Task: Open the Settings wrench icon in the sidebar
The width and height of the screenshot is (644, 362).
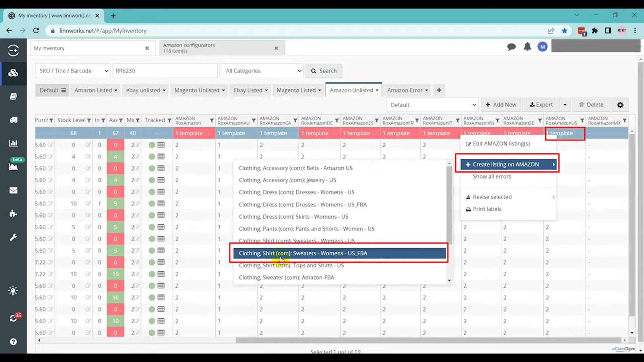Action: pos(13,237)
